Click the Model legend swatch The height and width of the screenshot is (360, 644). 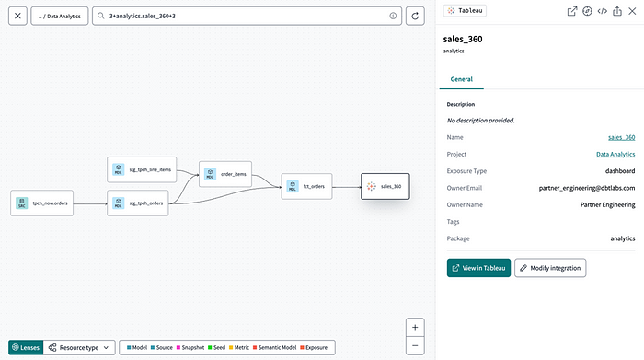(x=129, y=347)
